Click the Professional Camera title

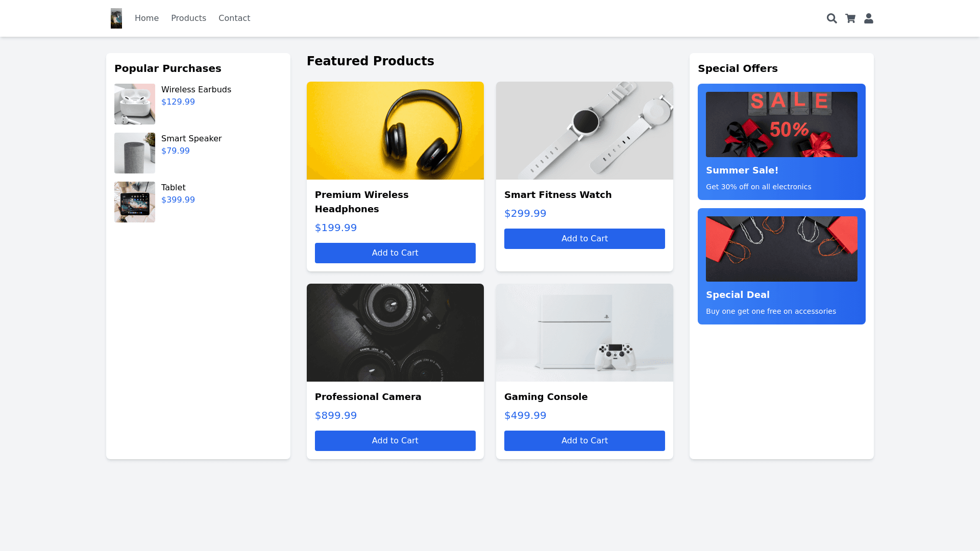coord(368,397)
